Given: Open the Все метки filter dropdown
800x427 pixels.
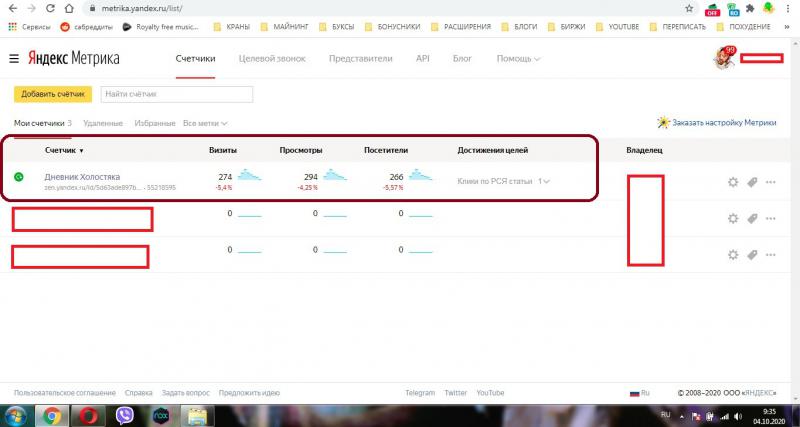Looking at the screenshot, I should (205, 123).
